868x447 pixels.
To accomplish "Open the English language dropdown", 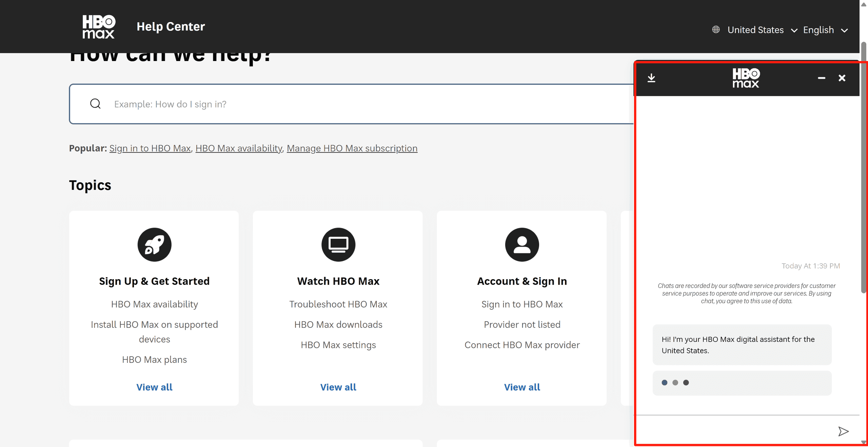I will 825,30.
